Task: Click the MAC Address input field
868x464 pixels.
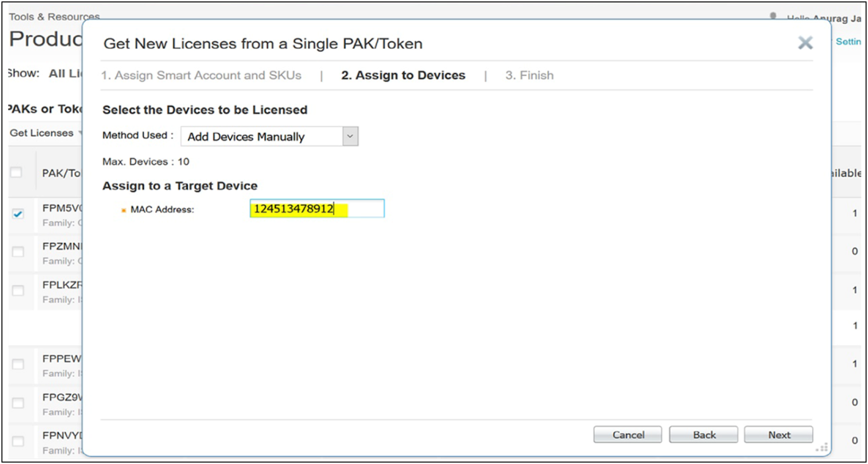Action: (317, 209)
